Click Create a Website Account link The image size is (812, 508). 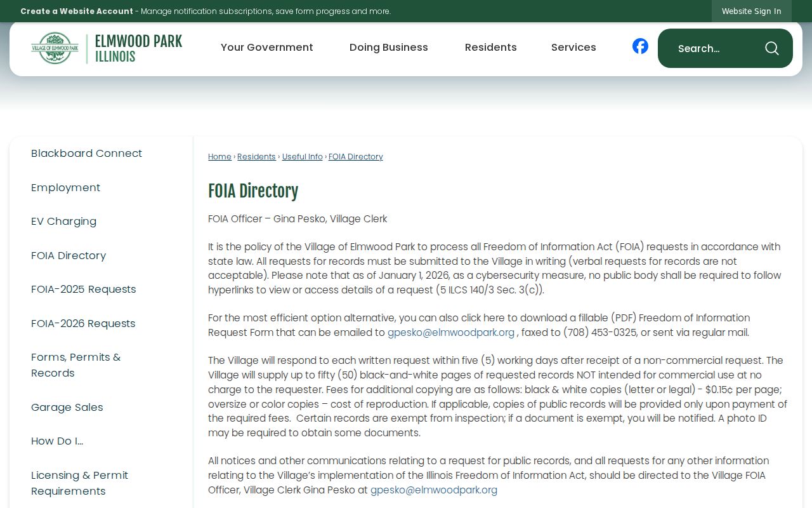tap(77, 11)
